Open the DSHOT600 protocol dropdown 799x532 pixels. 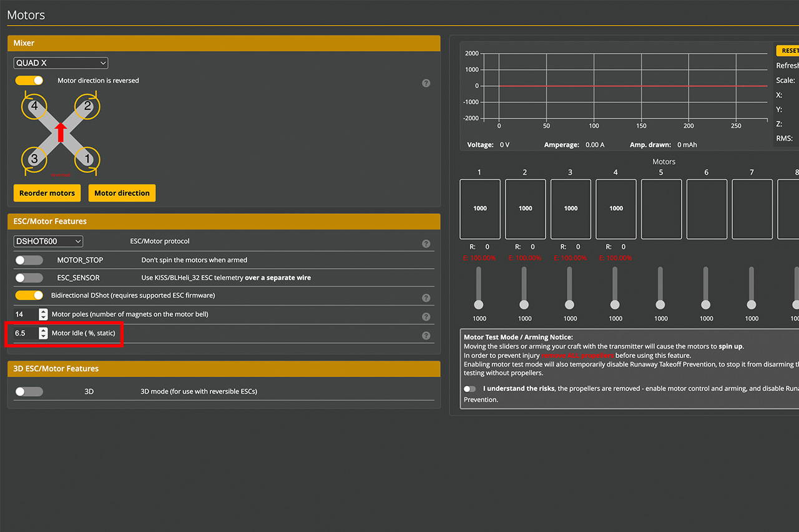click(48, 241)
